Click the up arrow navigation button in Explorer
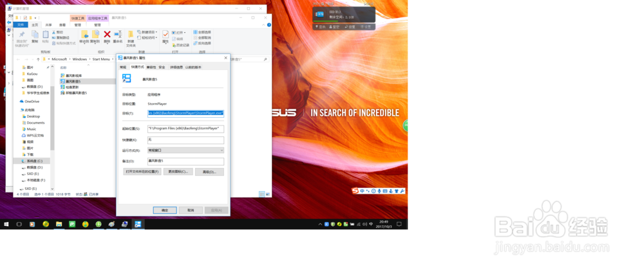The width and height of the screenshot is (644, 269). coord(38,59)
